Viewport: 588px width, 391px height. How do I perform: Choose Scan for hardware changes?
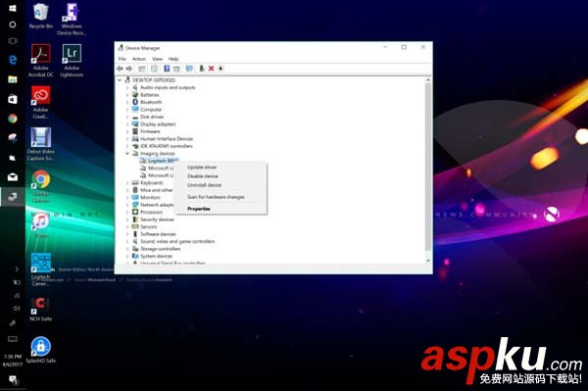[221, 197]
